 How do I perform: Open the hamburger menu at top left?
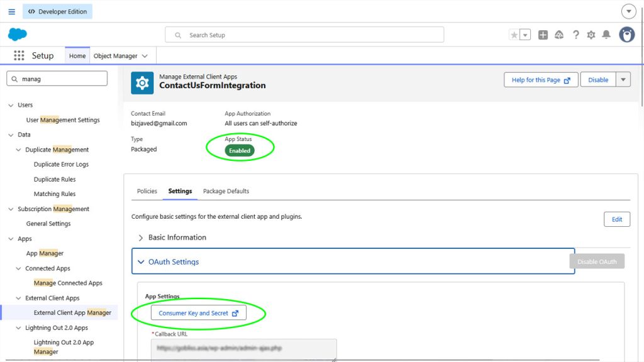pos(11,11)
